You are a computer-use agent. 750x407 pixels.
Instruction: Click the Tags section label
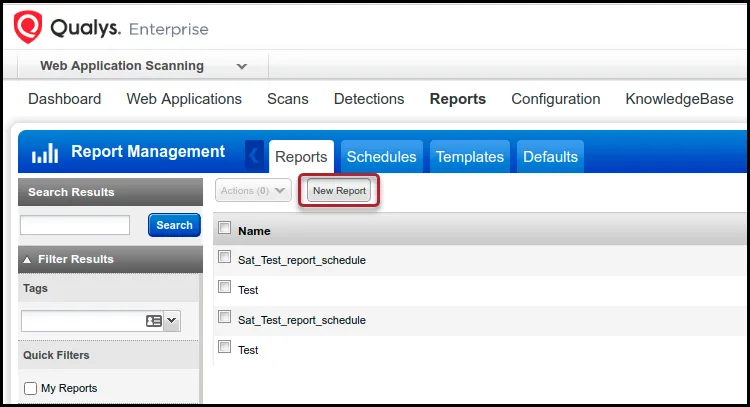coord(35,288)
